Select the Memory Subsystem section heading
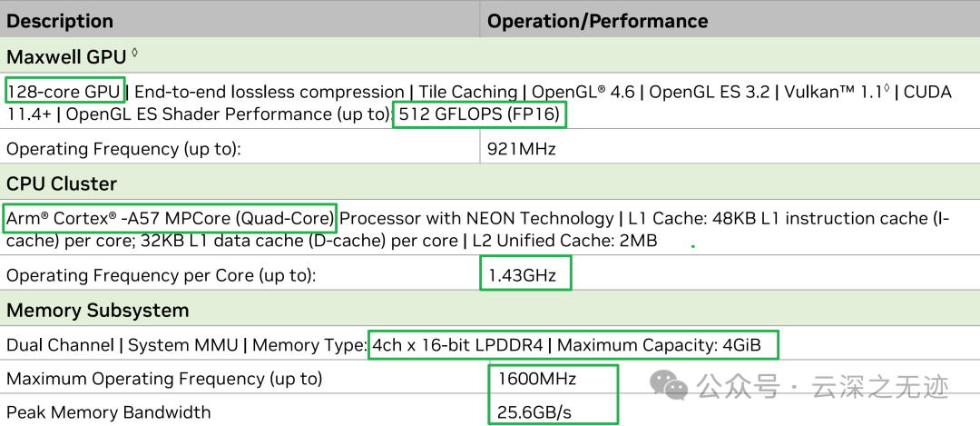Screen dimensions: 980x426 [x=97, y=310]
